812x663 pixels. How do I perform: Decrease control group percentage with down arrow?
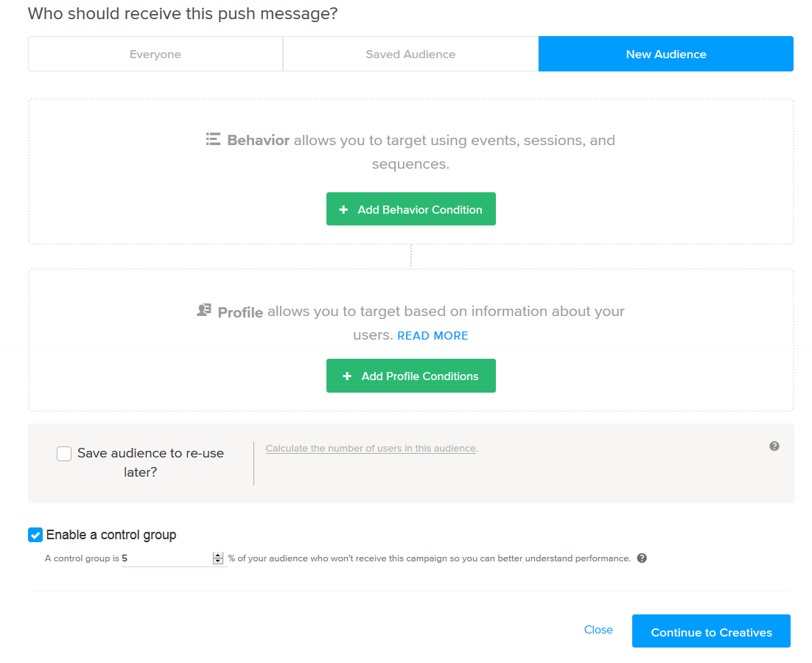click(217, 561)
